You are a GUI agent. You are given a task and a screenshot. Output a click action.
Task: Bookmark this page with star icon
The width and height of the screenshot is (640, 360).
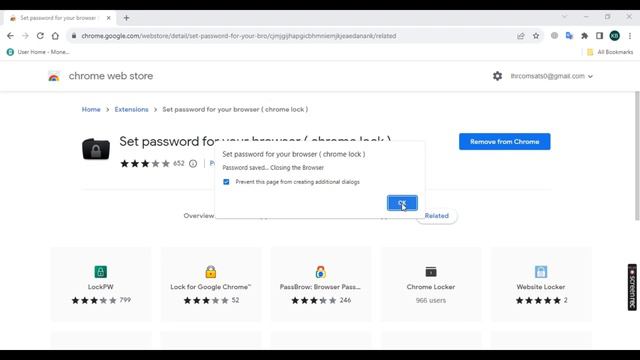click(536, 36)
